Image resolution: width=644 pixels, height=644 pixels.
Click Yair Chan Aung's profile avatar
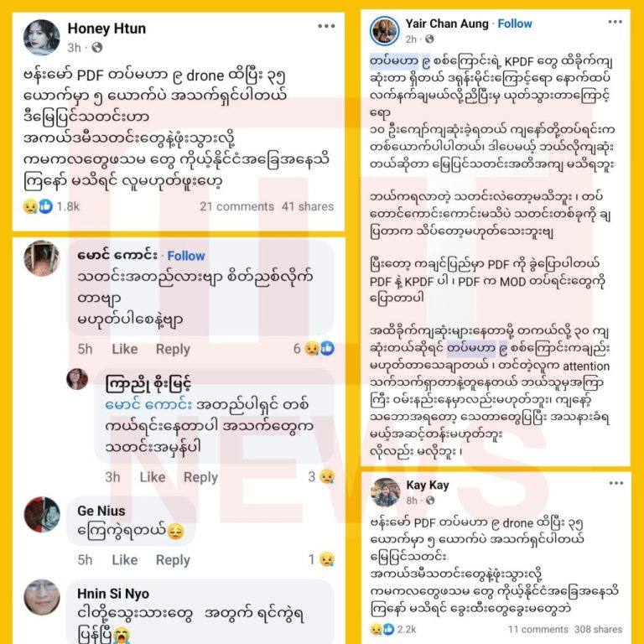pos(384,31)
